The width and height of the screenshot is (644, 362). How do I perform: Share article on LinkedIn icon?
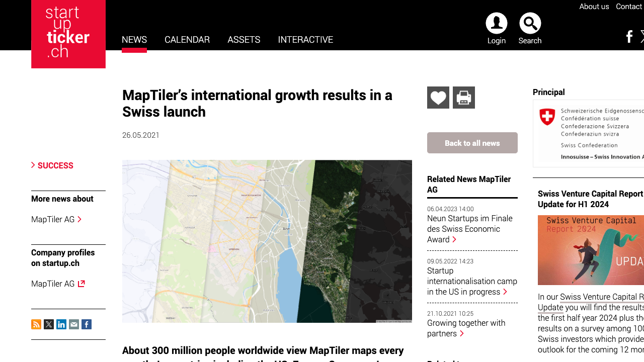61,324
